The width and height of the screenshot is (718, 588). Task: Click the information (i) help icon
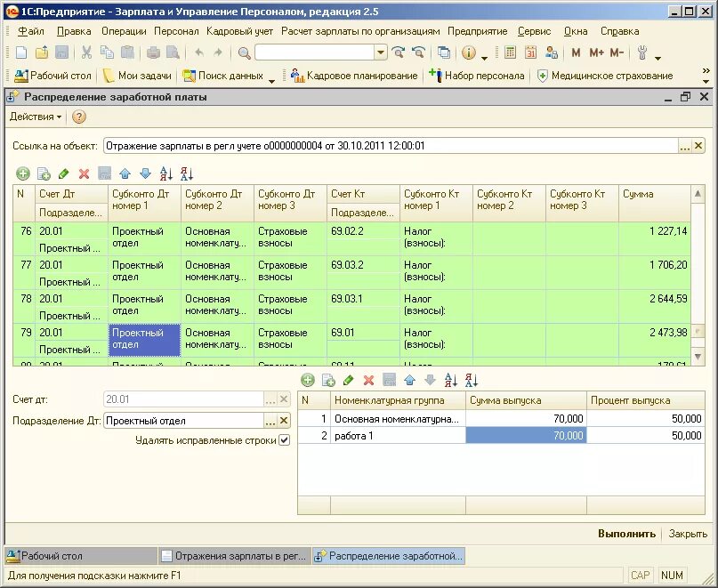[469, 52]
